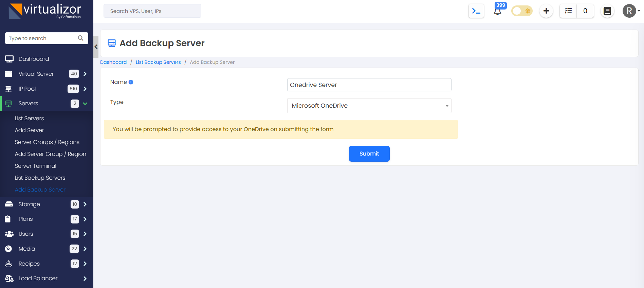The image size is (644, 288).
Task: Click the Servers count badge 2
Action: 75,104
